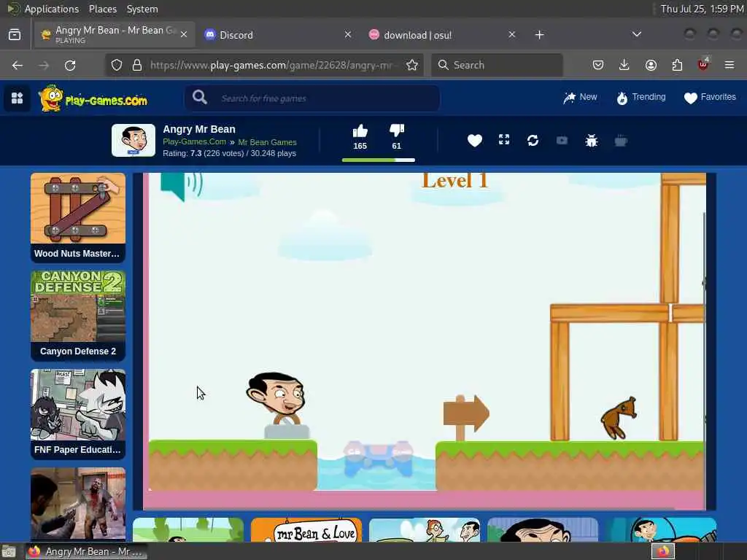Add game to favorites with heart icon

click(474, 141)
